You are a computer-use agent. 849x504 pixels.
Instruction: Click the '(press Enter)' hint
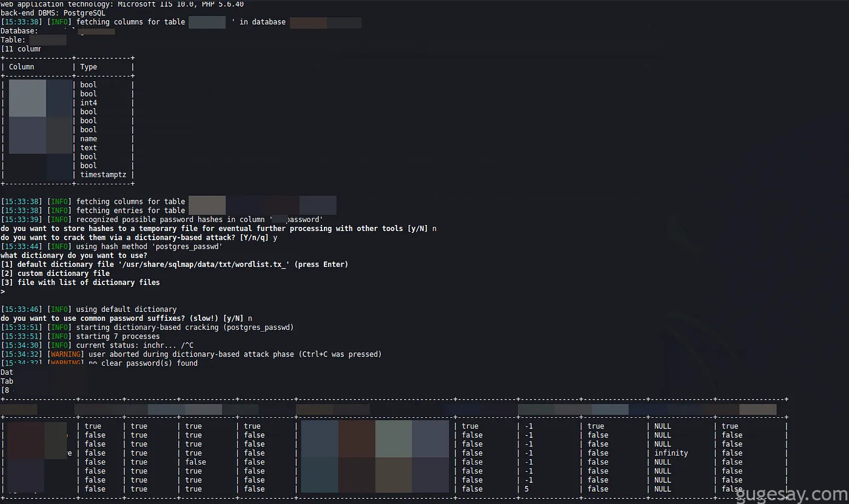(321, 264)
